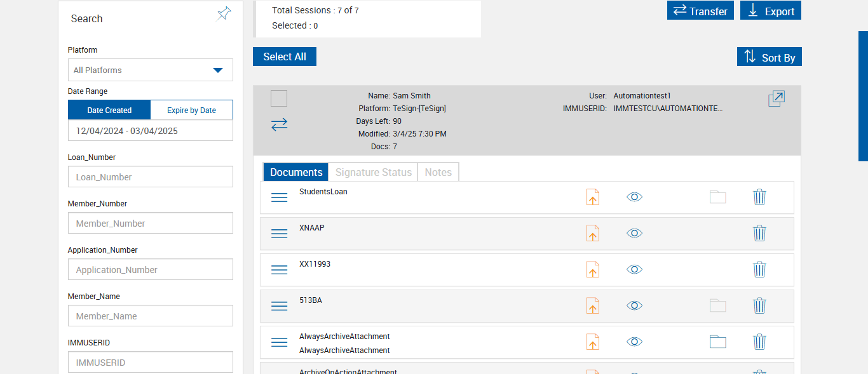
Task: View the StudentsLoan document
Action: click(634, 197)
